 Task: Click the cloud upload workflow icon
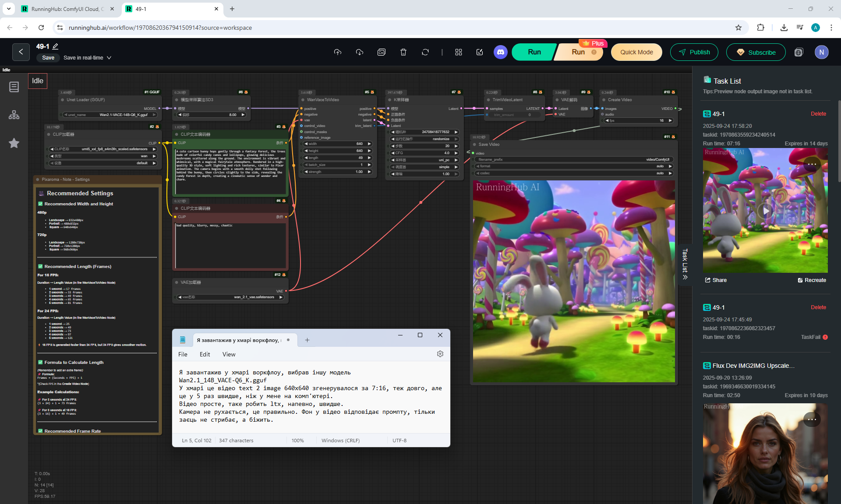(x=337, y=52)
